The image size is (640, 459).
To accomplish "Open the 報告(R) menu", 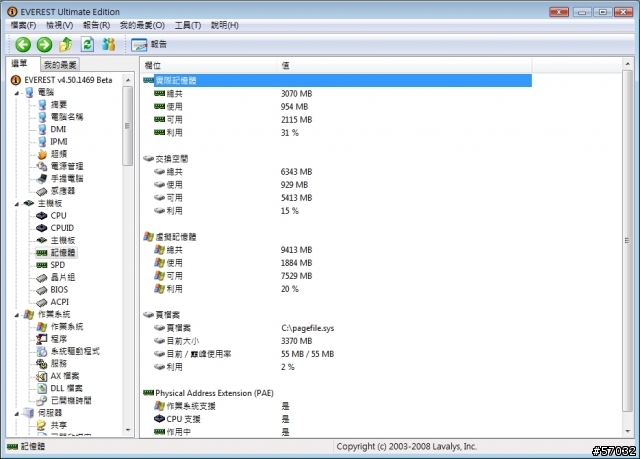I will (96, 25).
